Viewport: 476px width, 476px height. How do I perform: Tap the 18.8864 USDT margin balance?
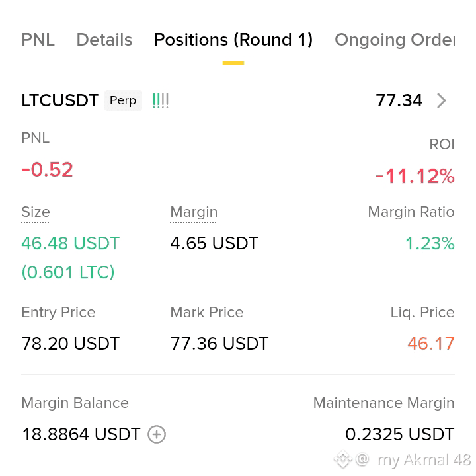tap(81, 434)
